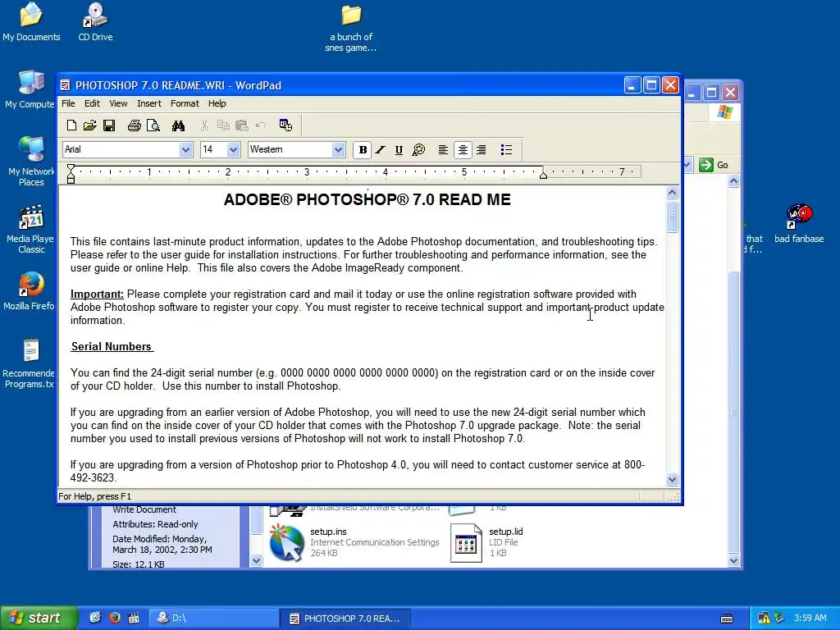Expand the font size 14 dropdown
The height and width of the screenshot is (630, 840).
point(233,149)
